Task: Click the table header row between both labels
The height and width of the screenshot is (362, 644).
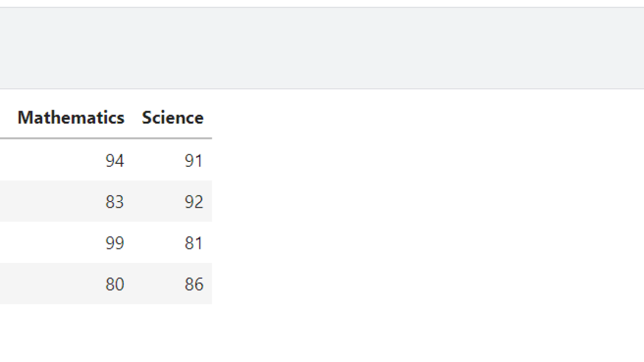Action: point(133,117)
